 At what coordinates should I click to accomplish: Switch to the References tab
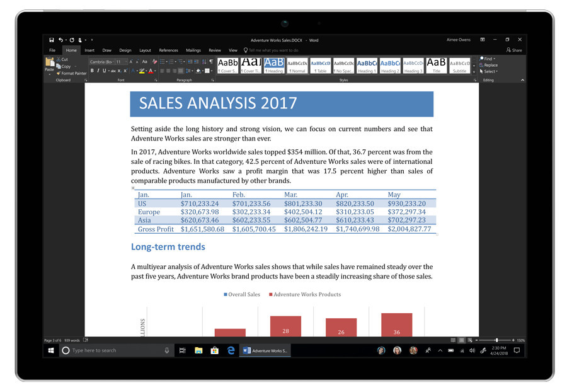(x=168, y=50)
